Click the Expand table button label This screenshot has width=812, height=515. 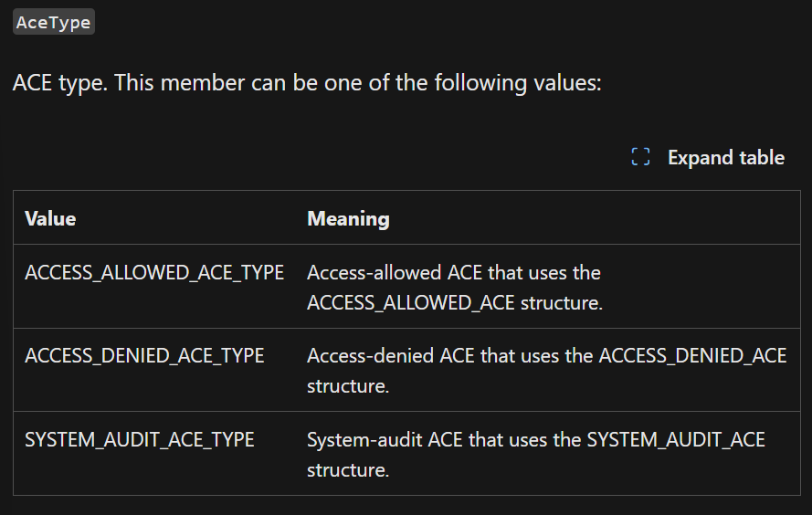pos(726,157)
